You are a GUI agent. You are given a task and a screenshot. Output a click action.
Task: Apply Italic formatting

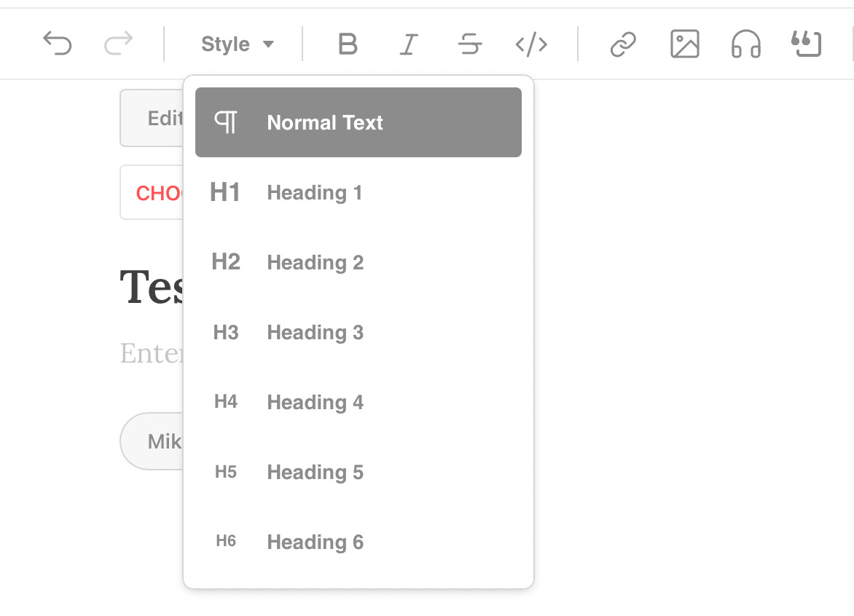(x=409, y=44)
